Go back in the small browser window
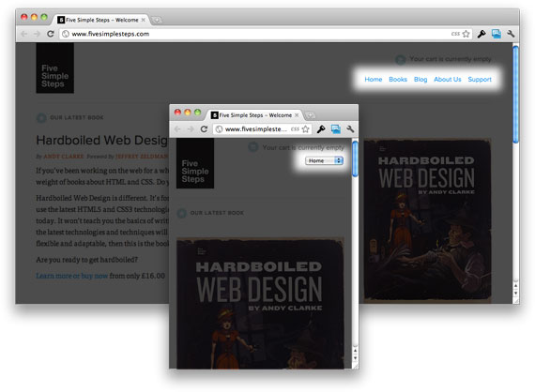 click(177, 129)
